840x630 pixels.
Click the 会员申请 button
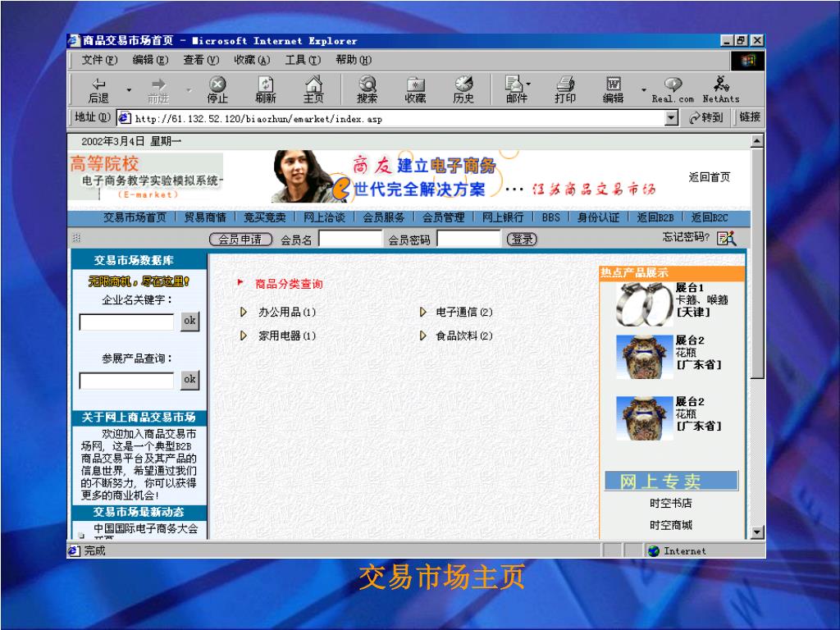pyautogui.click(x=240, y=240)
